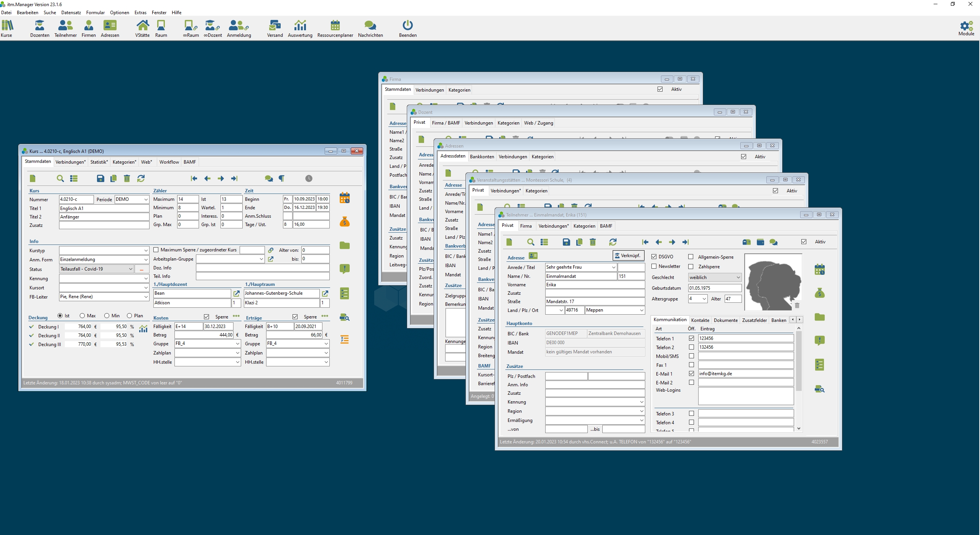
Task: Click the Beenden power icon
Action: pos(407,26)
